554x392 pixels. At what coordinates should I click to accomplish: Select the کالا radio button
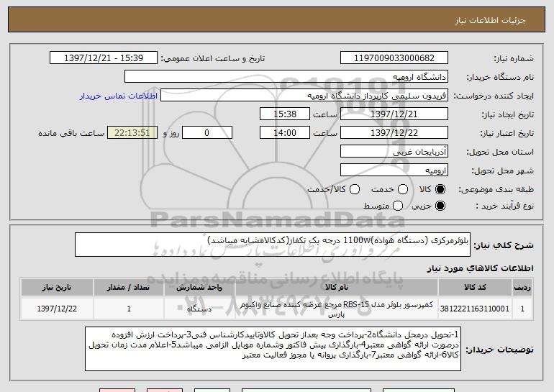tap(440, 190)
